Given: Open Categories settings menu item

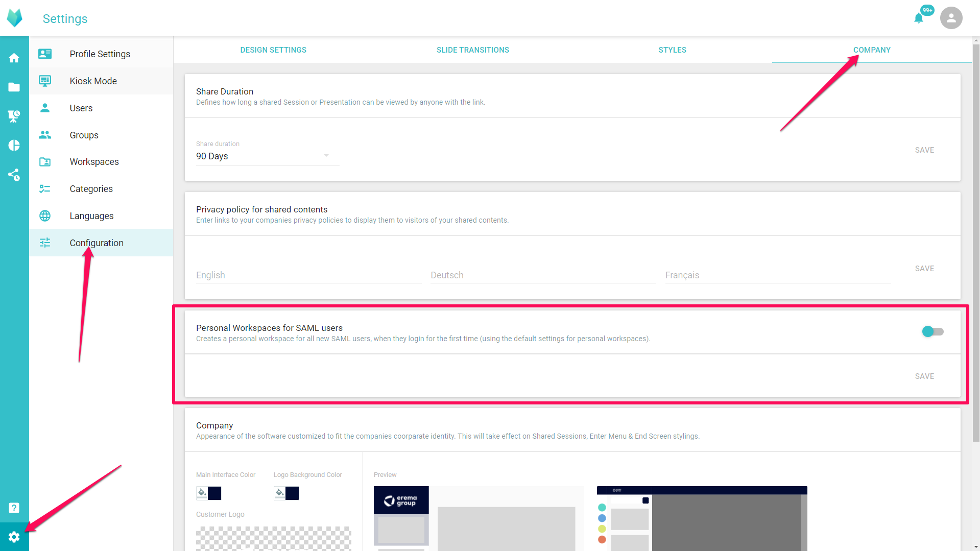Looking at the screenshot, I should 101,189.
